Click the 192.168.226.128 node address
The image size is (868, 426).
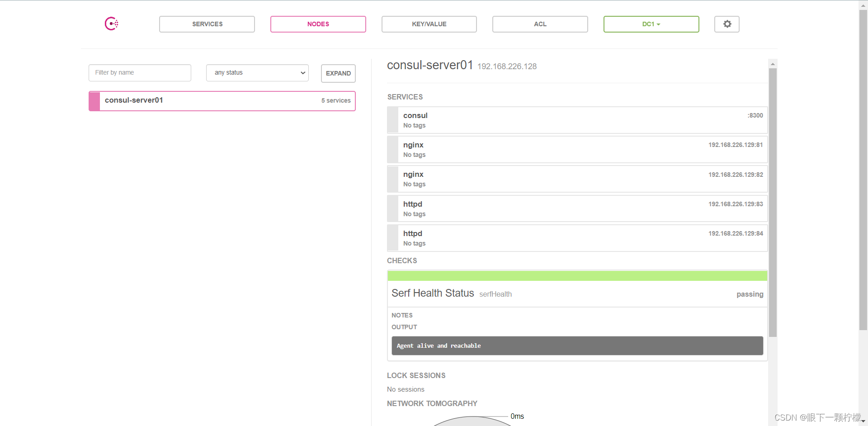pos(507,66)
